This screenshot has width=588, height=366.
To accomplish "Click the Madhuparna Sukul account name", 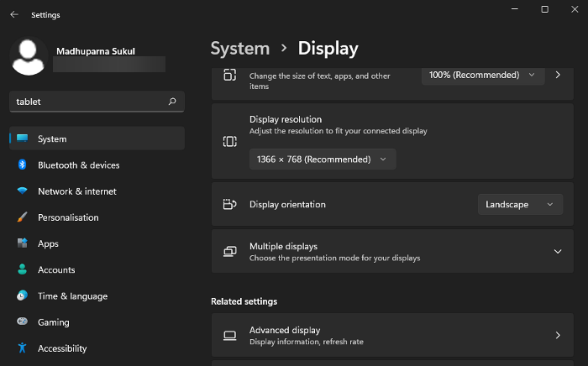I will click(x=96, y=51).
